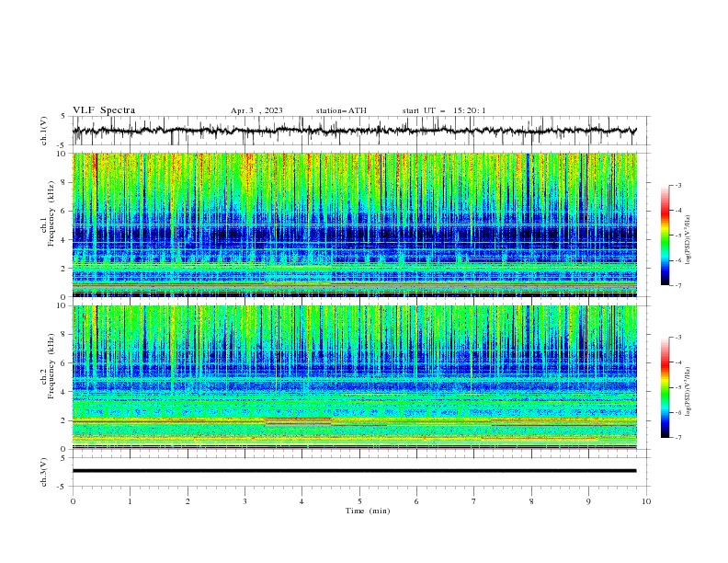Click the date 'Apr. 3, 2023'
Viewport: 728px width, 563px height.
pyautogui.click(x=256, y=110)
